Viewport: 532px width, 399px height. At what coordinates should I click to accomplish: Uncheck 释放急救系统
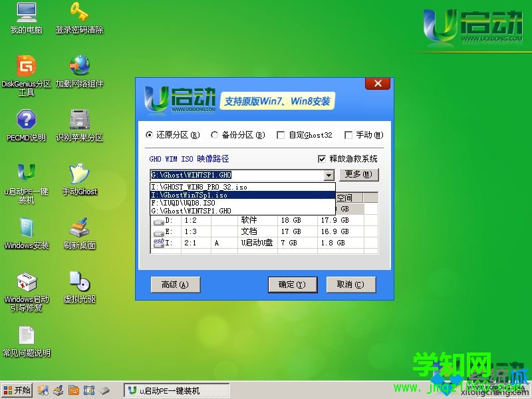[x=322, y=159]
